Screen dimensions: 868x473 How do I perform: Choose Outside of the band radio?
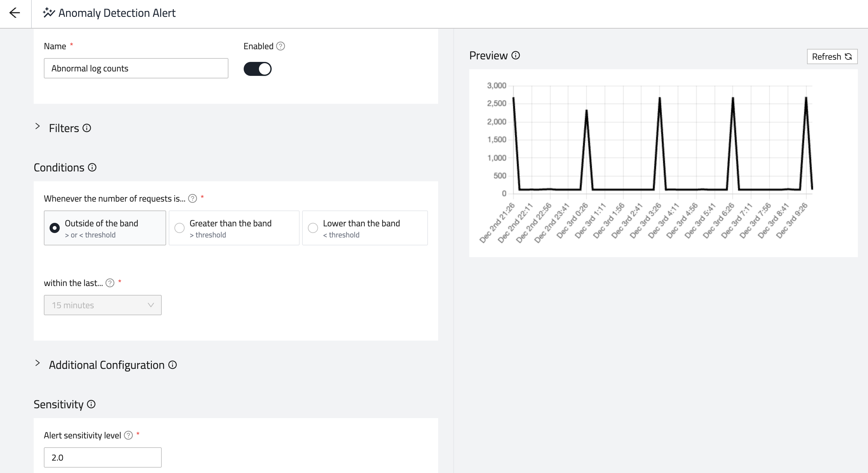pyautogui.click(x=55, y=228)
